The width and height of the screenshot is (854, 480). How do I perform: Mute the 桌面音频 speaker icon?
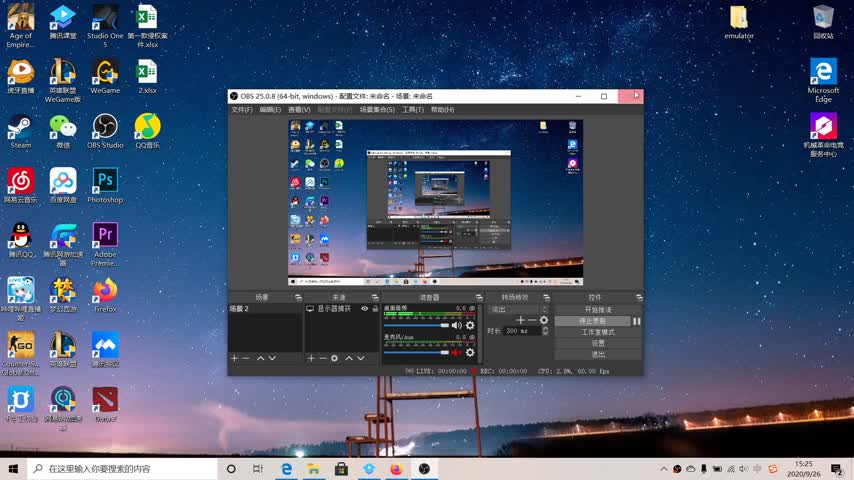point(457,325)
